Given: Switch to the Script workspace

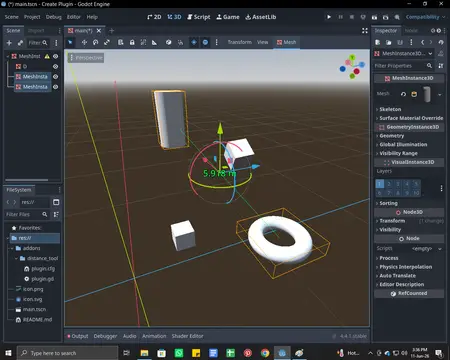Looking at the screenshot, I should tap(199, 17).
